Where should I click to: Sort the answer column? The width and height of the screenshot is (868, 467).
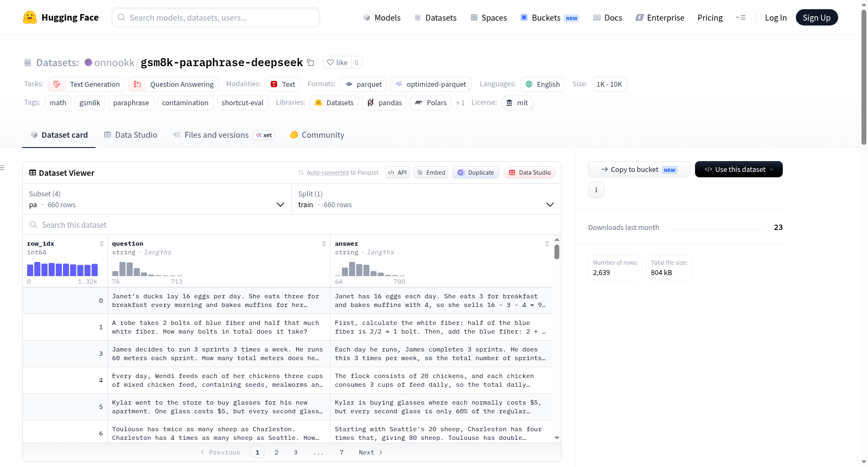click(x=547, y=244)
